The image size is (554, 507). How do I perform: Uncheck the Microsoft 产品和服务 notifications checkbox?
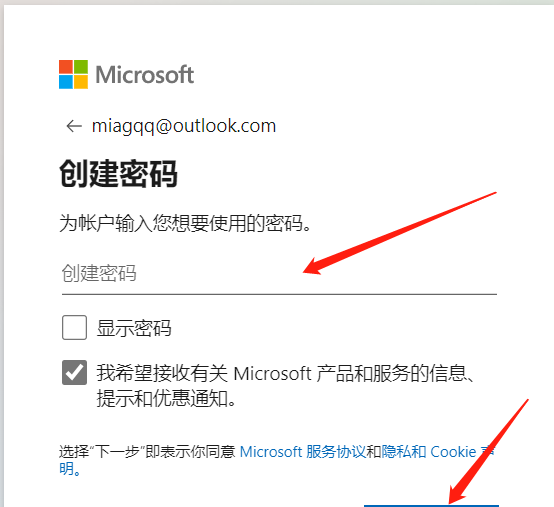coord(74,372)
